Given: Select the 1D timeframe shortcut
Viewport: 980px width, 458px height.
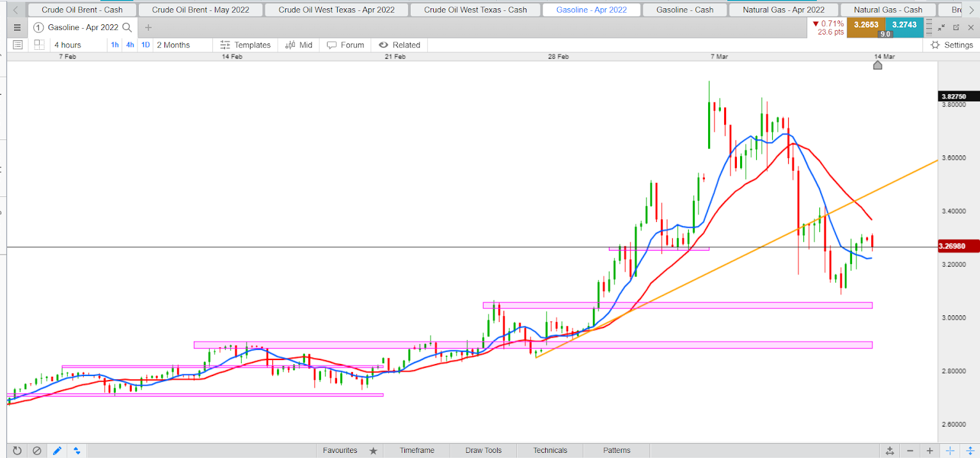Looking at the screenshot, I should pyautogui.click(x=145, y=45).
